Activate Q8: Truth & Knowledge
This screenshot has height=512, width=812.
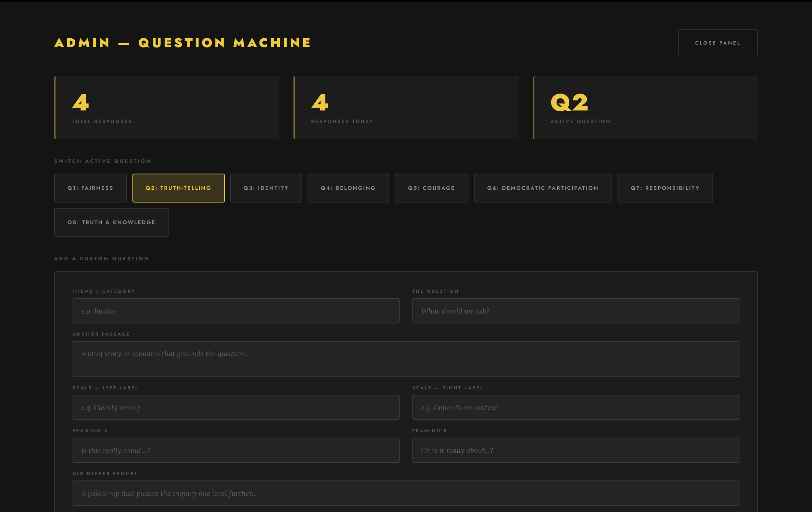click(x=111, y=223)
